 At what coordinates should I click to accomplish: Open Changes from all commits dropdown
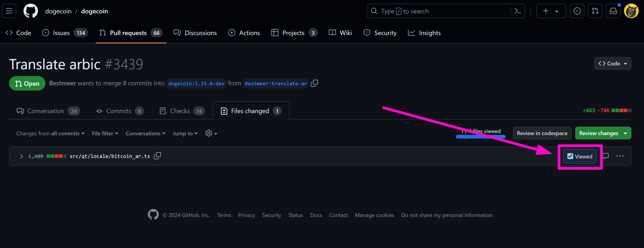click(x=50, y=133)
